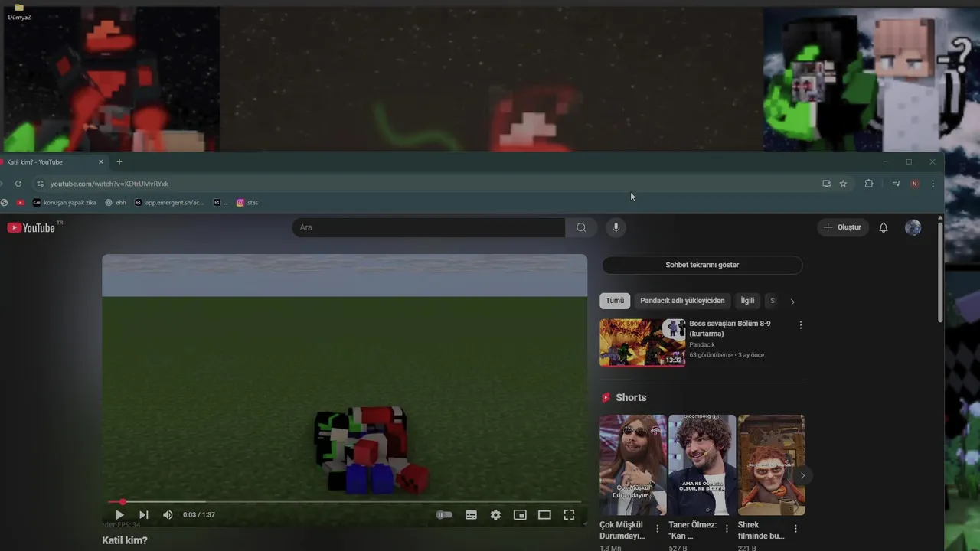Toggle subtitles/captions in the player
This screenshot has width=980, height=551.
click(x=471, y=515)
